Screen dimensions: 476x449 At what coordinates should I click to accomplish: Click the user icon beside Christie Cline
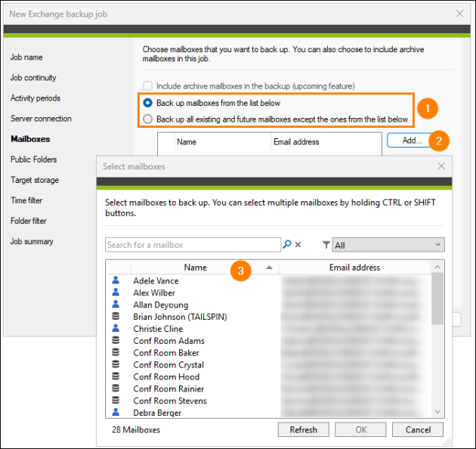pyautogui.click(x=116, y=328)
